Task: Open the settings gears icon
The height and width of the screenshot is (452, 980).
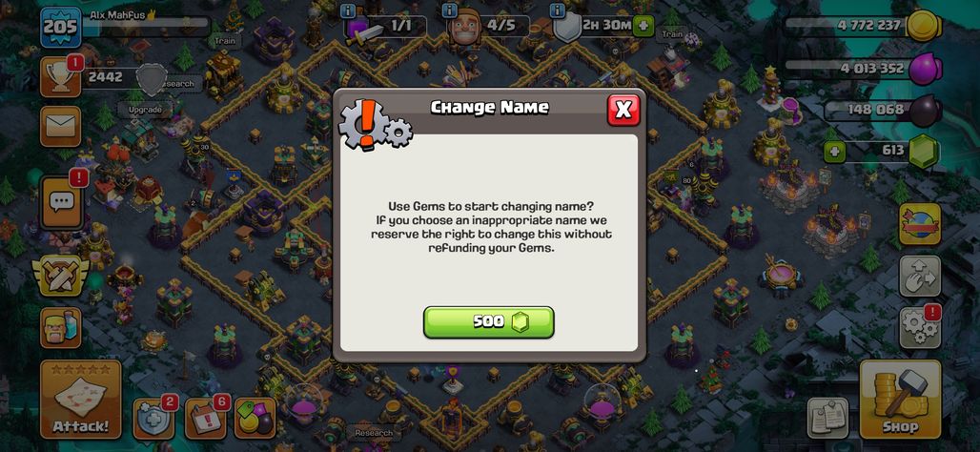Action: [920, 328]
